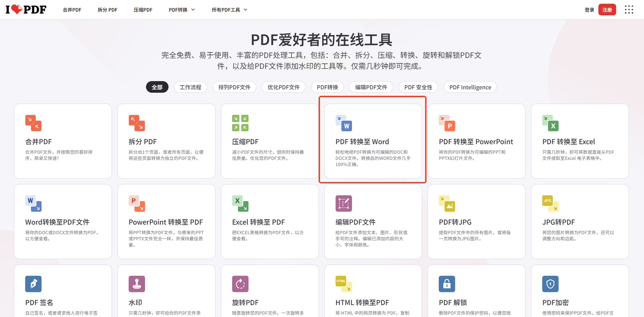This screenshot has height=317, width=644.
Task: Open the PDF转JPG card title
Action: [x=455, y=222]
